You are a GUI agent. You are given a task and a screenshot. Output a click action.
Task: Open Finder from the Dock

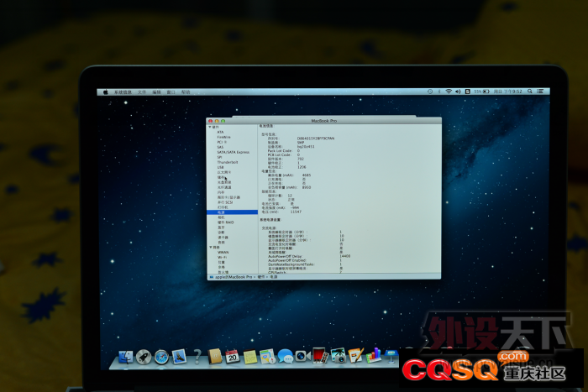pyautogui.click(x=126, y=357)
